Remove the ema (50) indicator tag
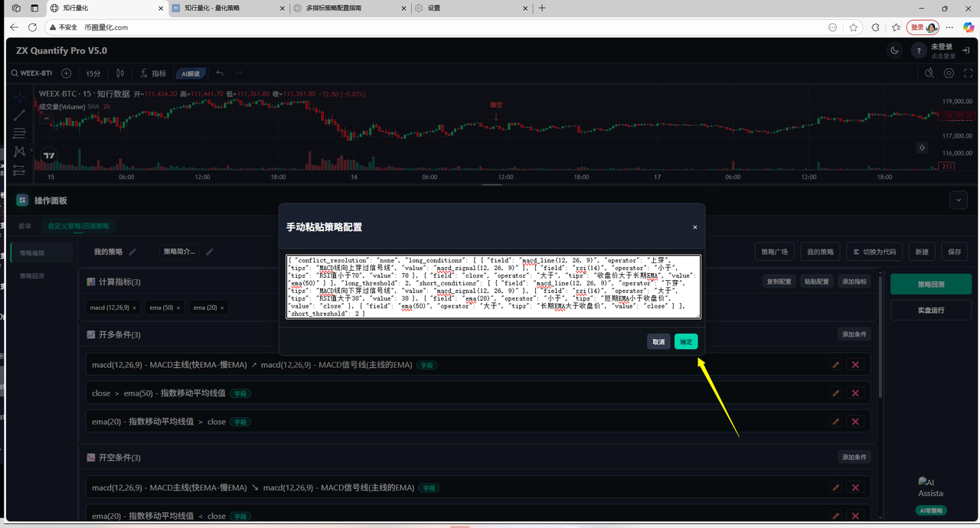 coord(178,307)
